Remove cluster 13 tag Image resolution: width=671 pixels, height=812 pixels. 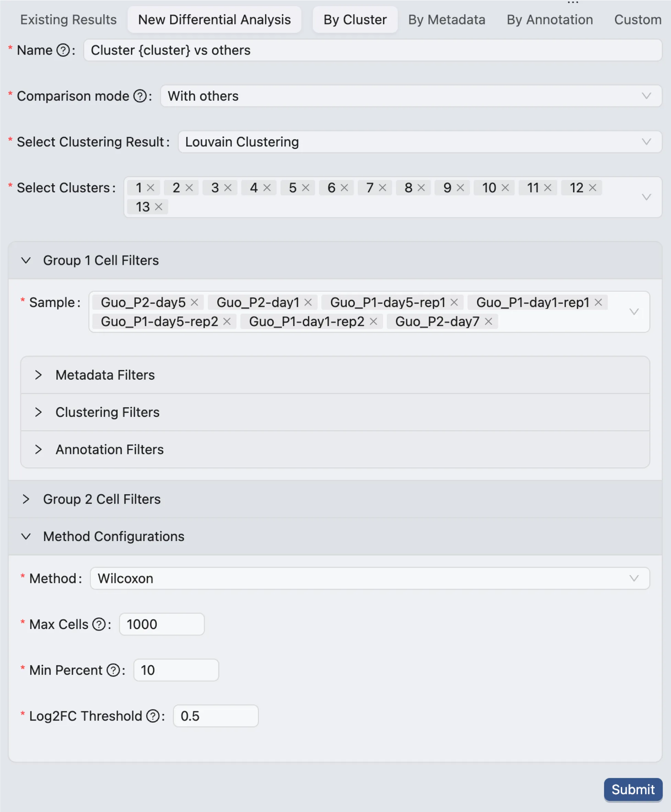pyautogui.click(x=158, y=207)
